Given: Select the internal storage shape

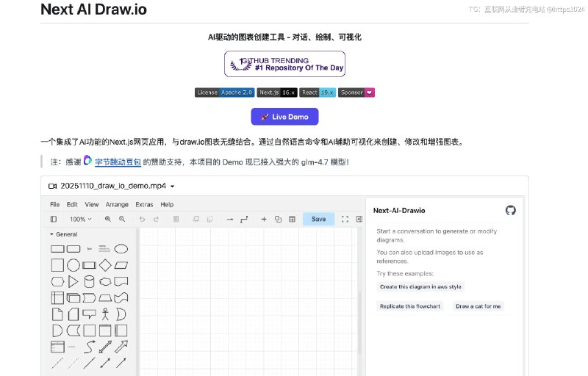Looking at the screenshot, I should click(x=57, y=297).
